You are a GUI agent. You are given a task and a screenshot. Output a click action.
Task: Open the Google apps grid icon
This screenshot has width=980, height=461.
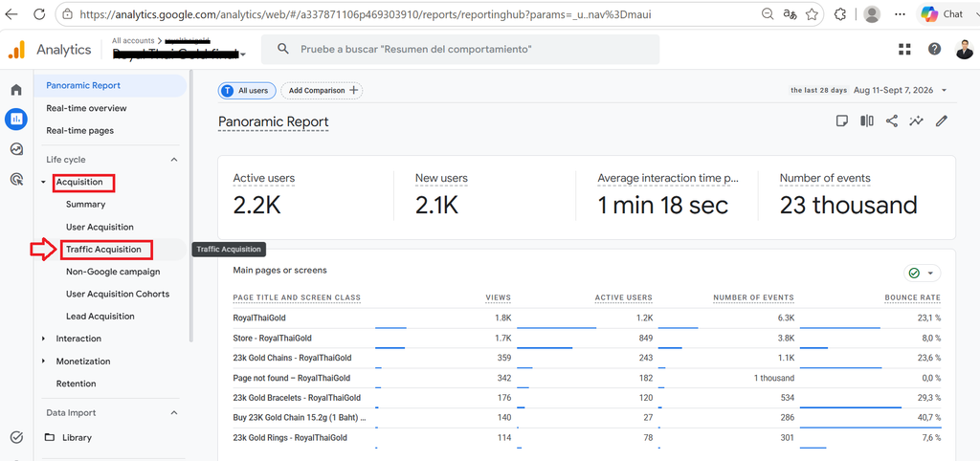coord(904,50)
